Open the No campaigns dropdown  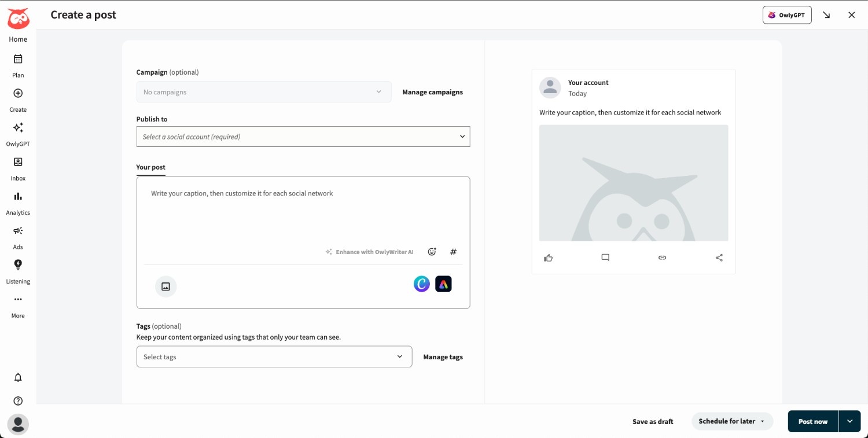click(264, 92)
